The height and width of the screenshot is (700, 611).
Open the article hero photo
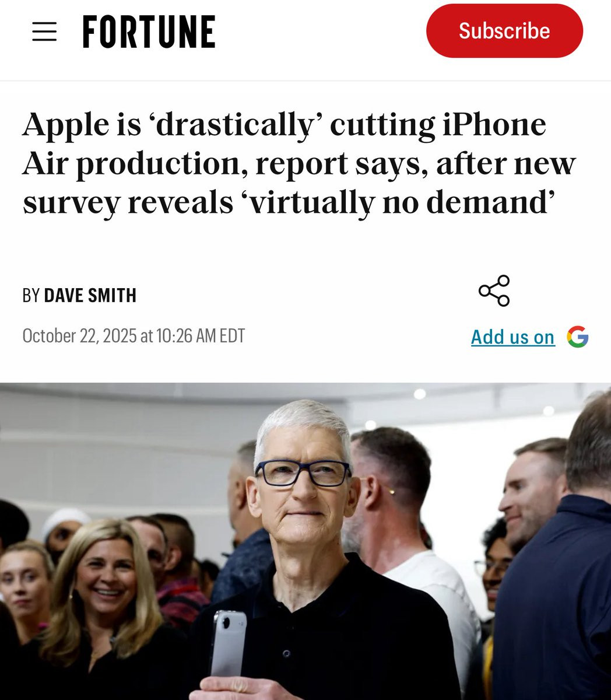coord(305,541)
